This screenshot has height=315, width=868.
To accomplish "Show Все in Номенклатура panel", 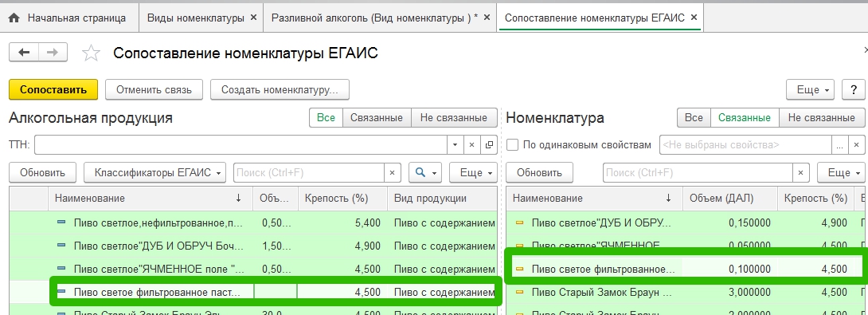I will coord(694,117).
